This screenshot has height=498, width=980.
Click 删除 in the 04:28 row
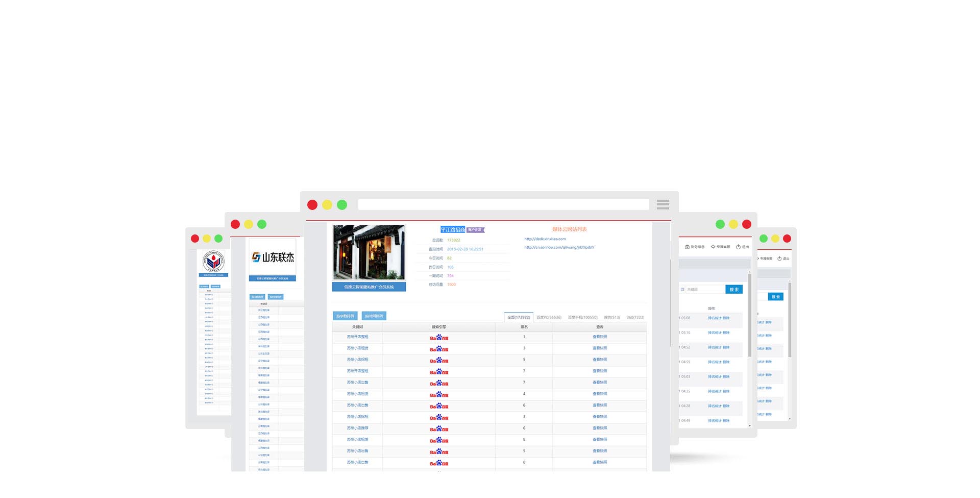(x=726, y=406)
